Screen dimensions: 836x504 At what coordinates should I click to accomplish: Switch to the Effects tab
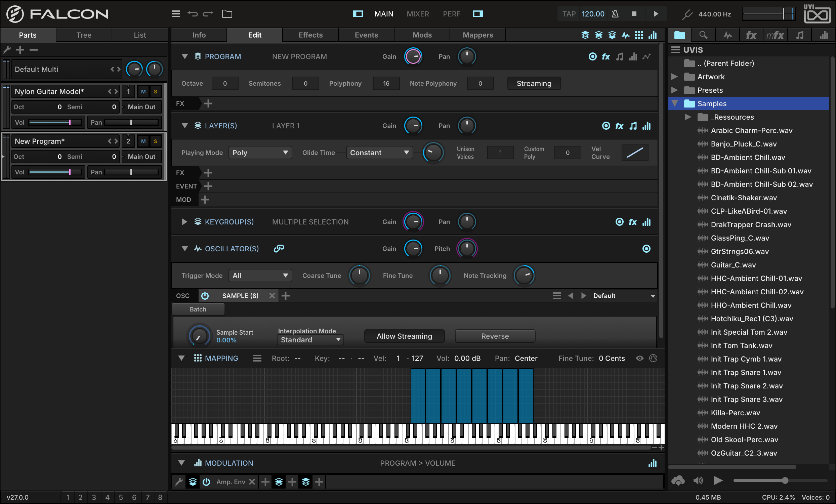[310, 35]
